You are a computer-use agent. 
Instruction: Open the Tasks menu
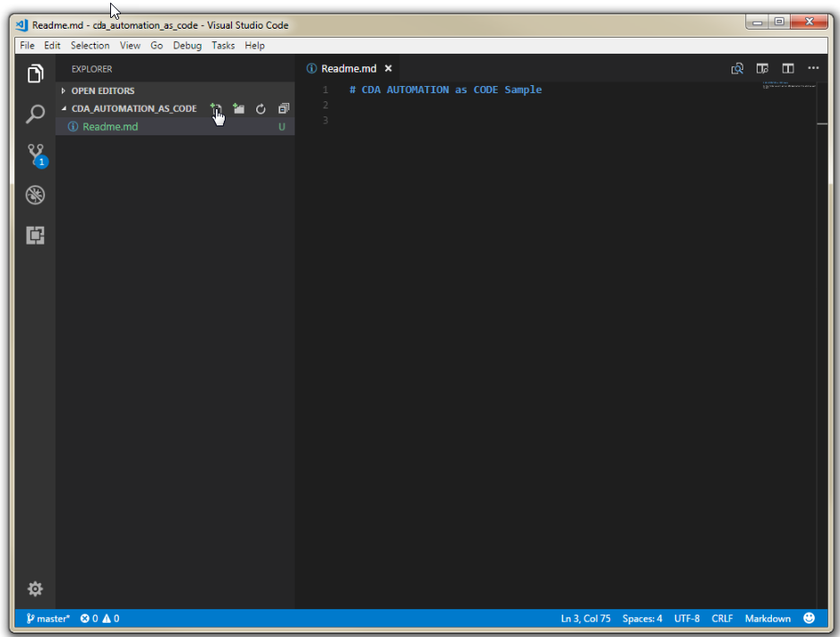223,46
